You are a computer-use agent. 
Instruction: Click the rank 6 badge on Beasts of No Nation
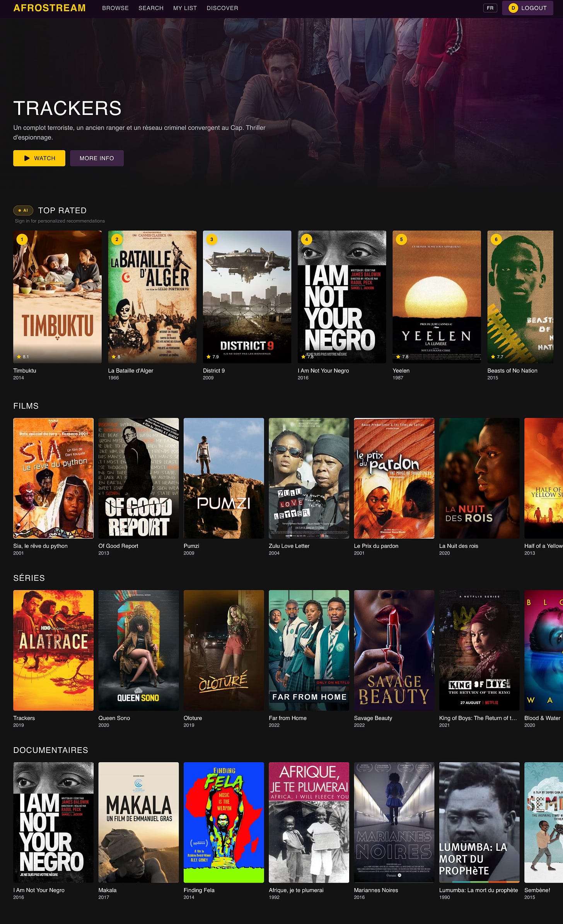click(496, 239)
